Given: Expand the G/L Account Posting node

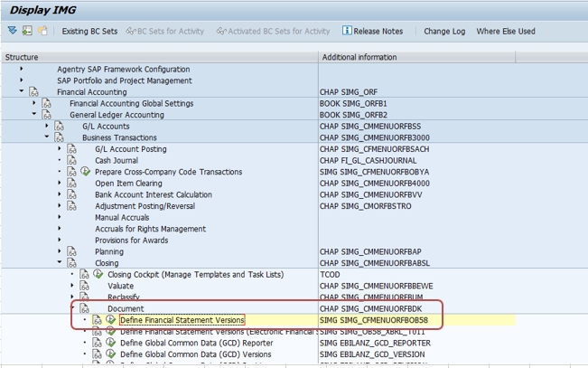Looking at the screenshot, I should tap(60, 148).
